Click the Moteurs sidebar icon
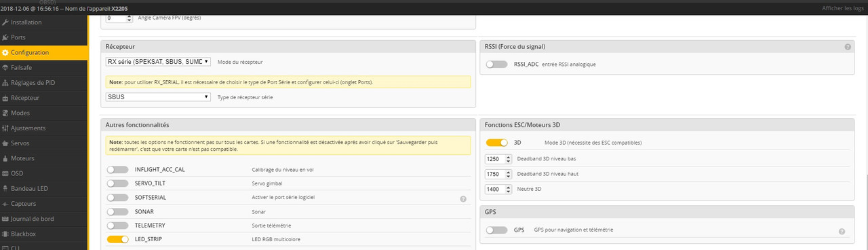This screenshot has height=250, width=868. (5, 158)
